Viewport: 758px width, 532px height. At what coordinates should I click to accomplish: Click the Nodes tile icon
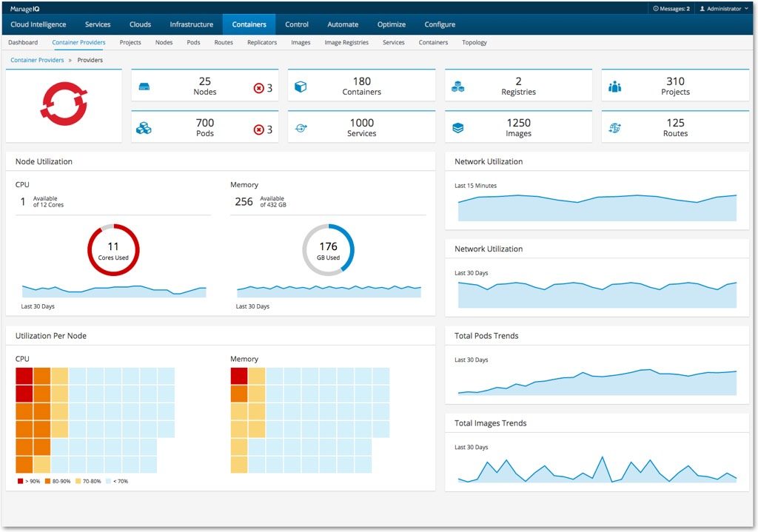tap(146, 87)
